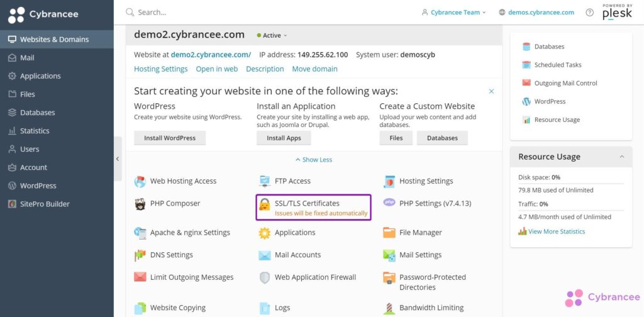
Task: Click the Web Application Firewall shield icon
Action: [x=265, y=277]
